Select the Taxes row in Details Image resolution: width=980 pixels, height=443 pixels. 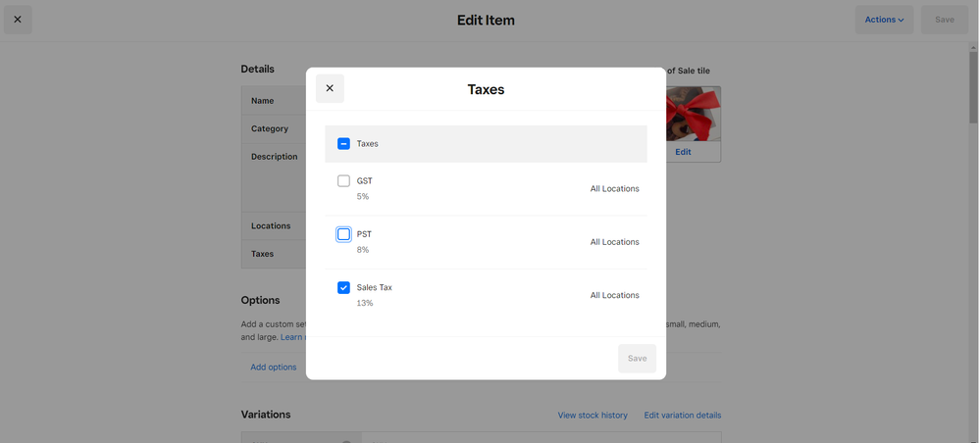click(x=273, y=254)
